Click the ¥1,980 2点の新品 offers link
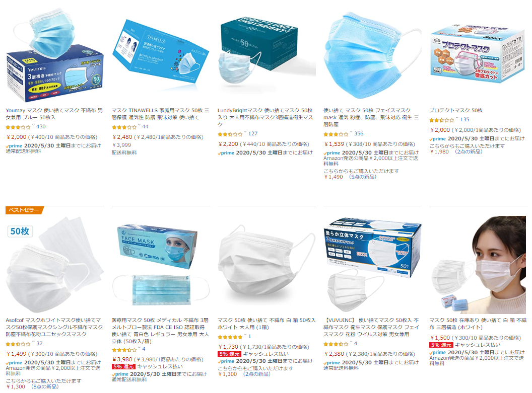Image resolution: width=532 pixels, height=393 pixels. point(456,151)
